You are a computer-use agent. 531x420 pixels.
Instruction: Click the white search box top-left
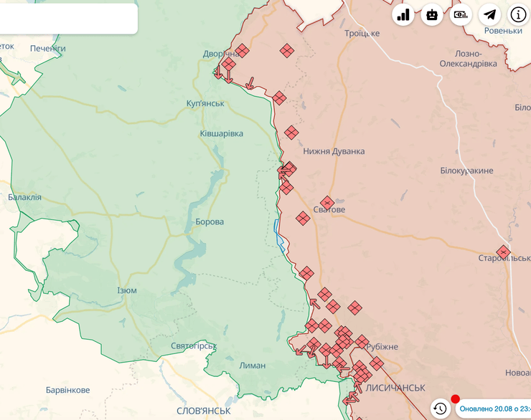coord(68,19)
